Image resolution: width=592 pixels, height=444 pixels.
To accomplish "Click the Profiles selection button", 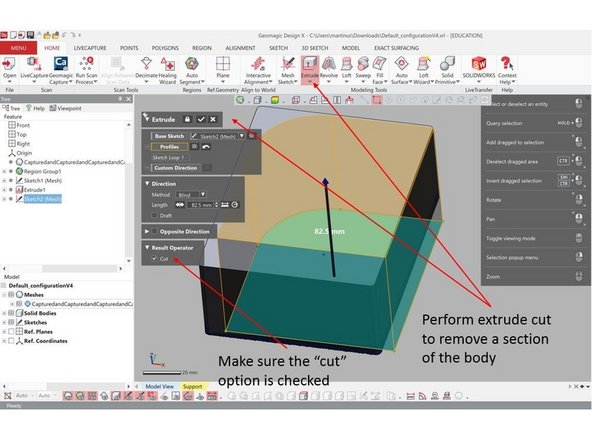I will tap(170, 147).
